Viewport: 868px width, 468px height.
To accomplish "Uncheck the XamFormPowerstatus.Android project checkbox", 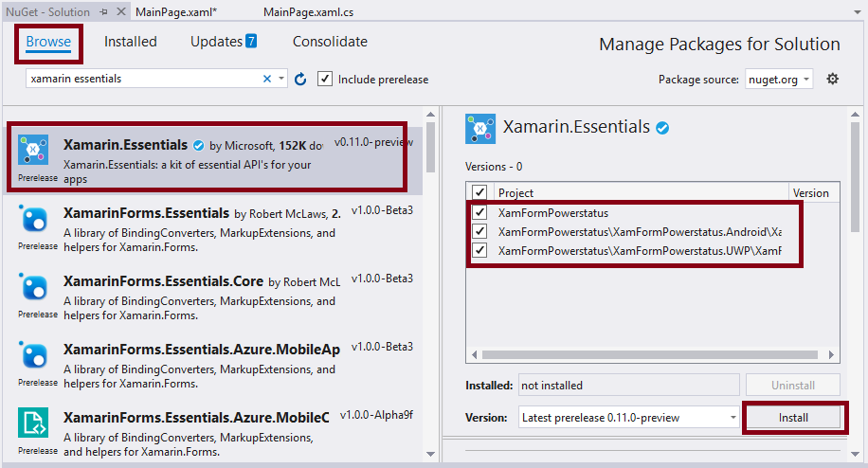I will 479,231.
